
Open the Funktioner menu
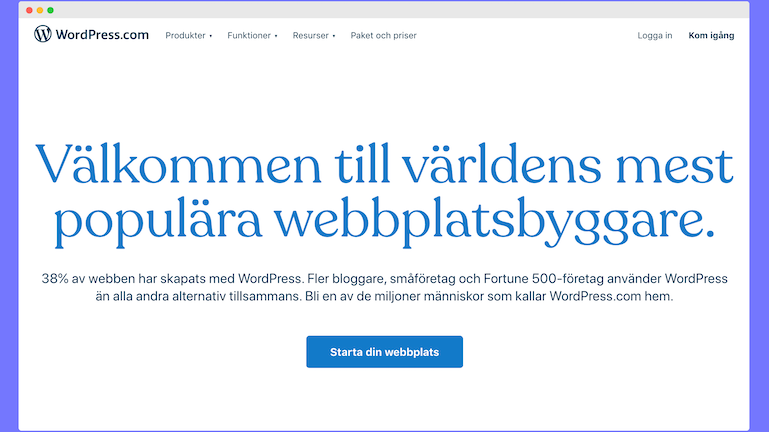249,36
